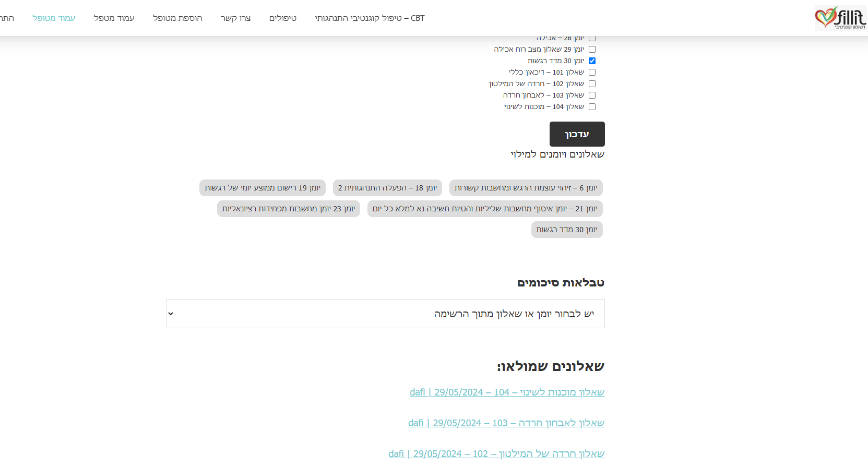Screen dimensions: 868x467
Task: Open הוספת מטופל from the top menu
Action: tap(177, 18)
